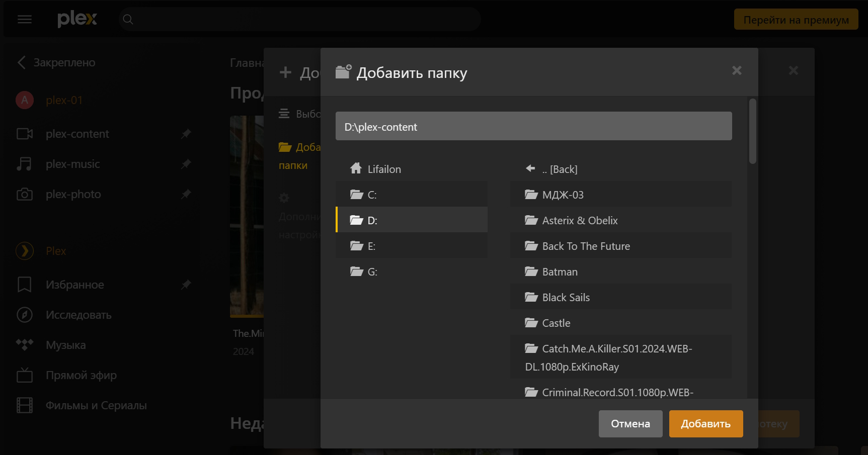The width and height of the screenshot is (868, 455).
Task: Select drive C: in the folder browser
Action: coord(412,195)
